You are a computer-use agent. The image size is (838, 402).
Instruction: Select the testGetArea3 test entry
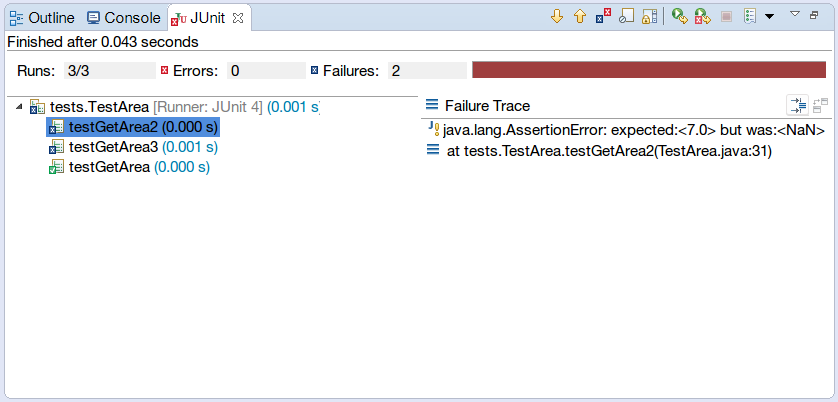[113, 147]
